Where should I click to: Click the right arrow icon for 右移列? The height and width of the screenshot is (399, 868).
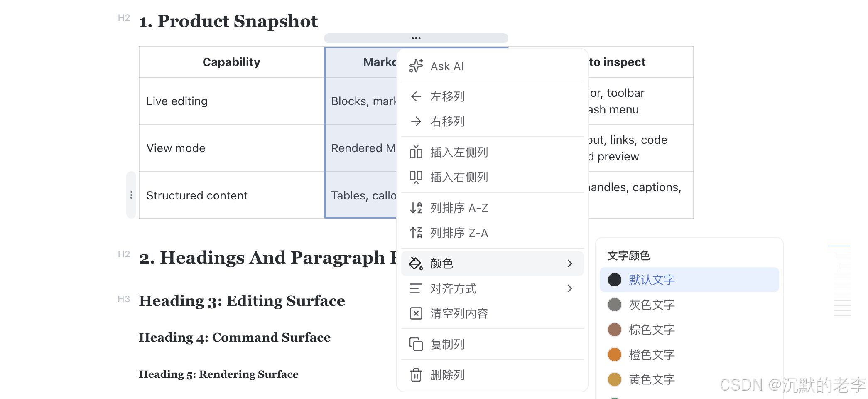pos(416,121)
